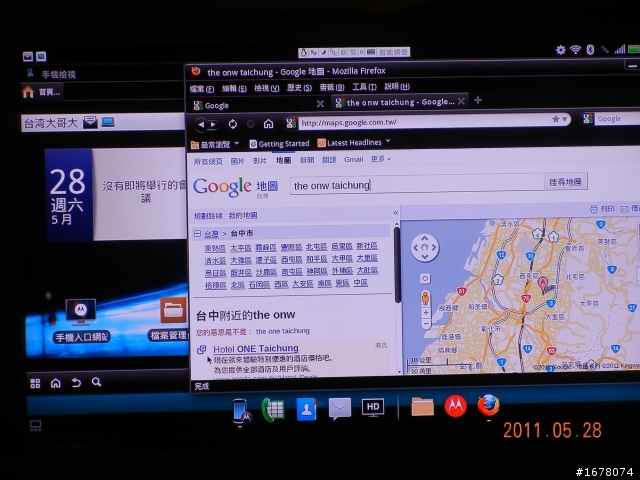Click Getting Started bookmark
The image size is (640, 480).
click(x=280, y=144)
